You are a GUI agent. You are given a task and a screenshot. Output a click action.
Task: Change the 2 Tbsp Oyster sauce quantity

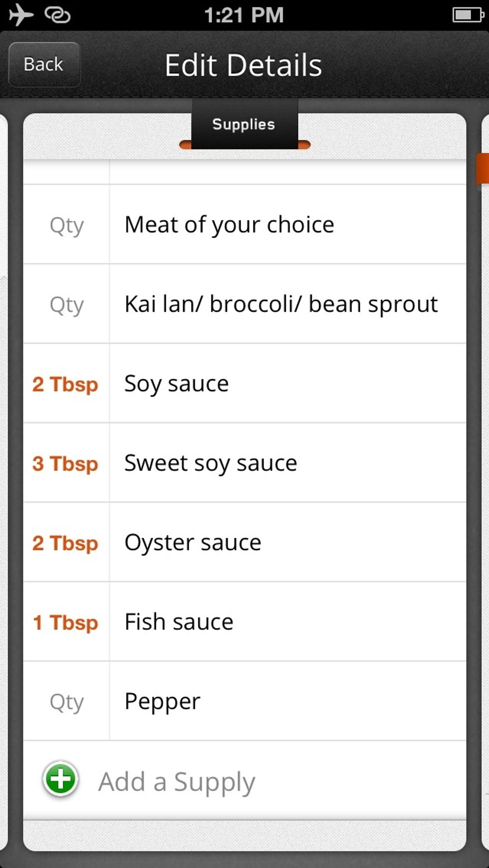pos(65,543)
